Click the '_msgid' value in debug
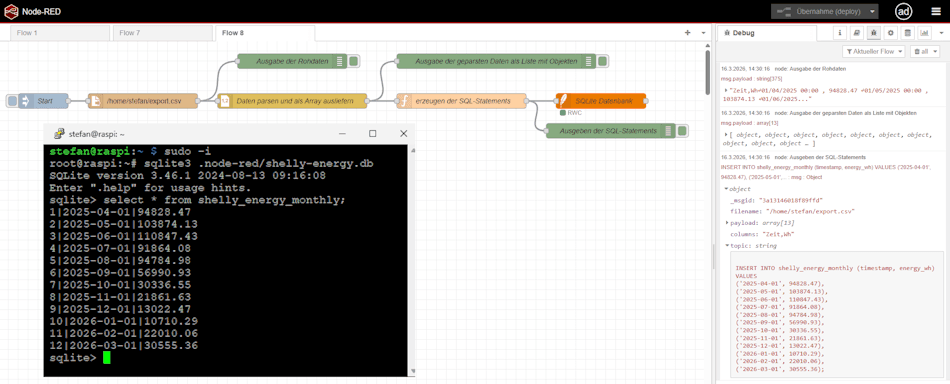 791,200
